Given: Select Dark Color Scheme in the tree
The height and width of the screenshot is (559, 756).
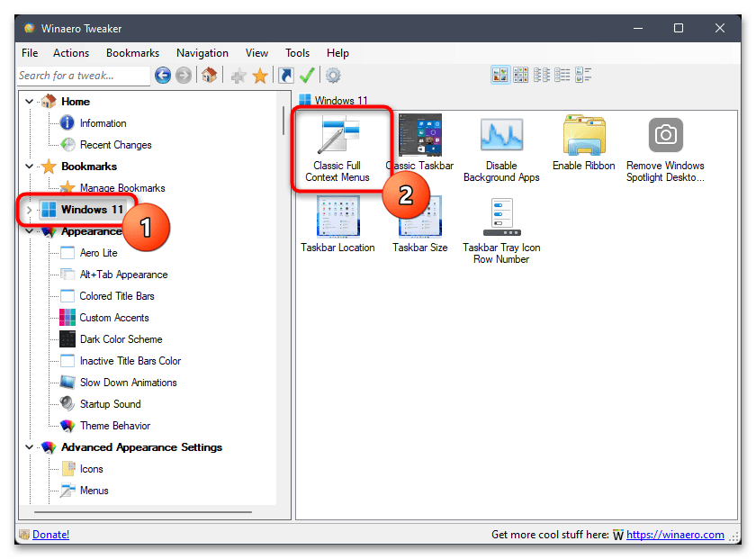Looking at the screenshot, I should pyautogui.click(x=121, y=339).
